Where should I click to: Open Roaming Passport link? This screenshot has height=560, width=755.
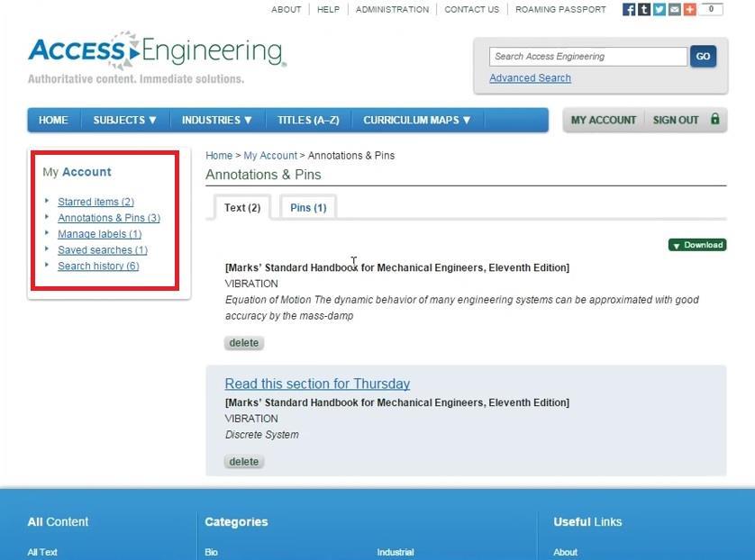tap(560, 10)
